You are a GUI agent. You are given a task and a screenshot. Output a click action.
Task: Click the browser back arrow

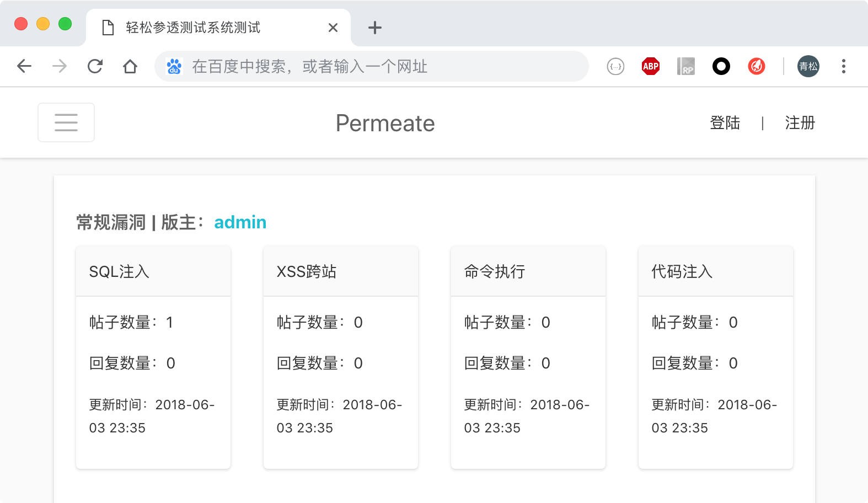pos(24,67)
